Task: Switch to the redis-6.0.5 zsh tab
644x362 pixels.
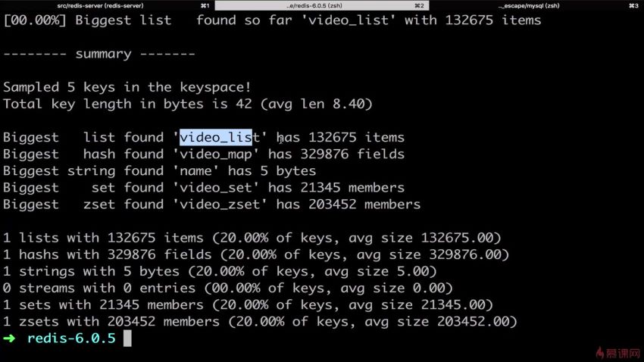Action: pos(322,5)
